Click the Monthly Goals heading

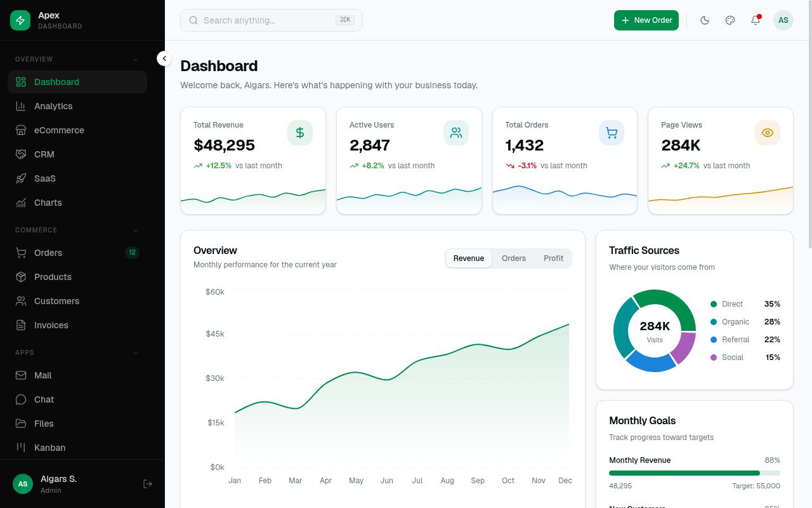click(x=642, y=420)
